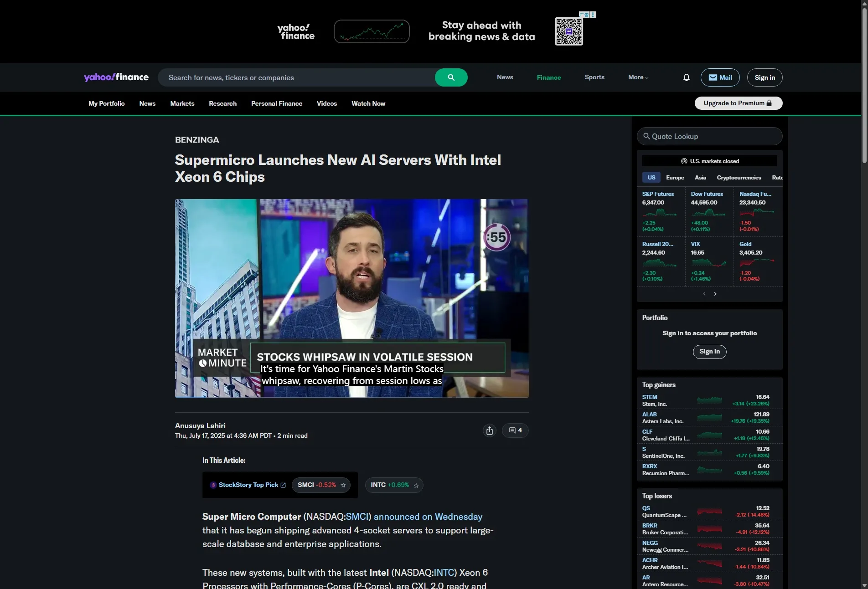Switch to the Europe markets tab
The width and height of the screenshot is (868, 589).
point(675,178)
